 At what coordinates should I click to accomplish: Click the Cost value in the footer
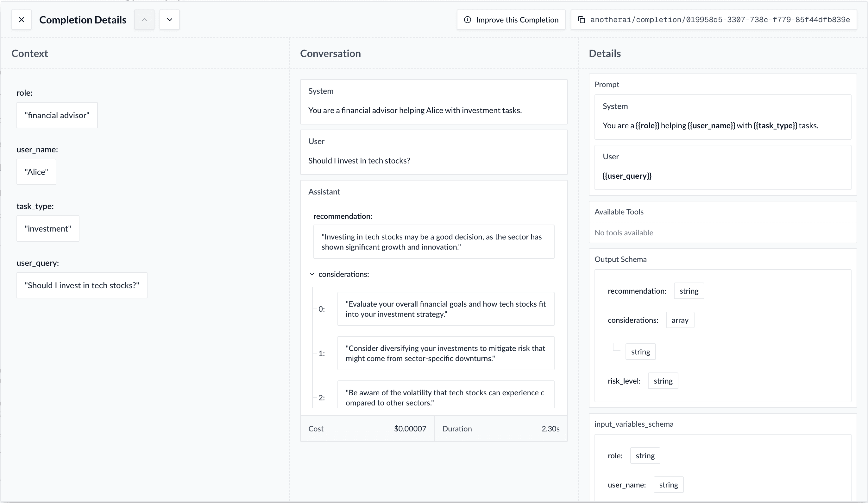(x=410, y=429)
